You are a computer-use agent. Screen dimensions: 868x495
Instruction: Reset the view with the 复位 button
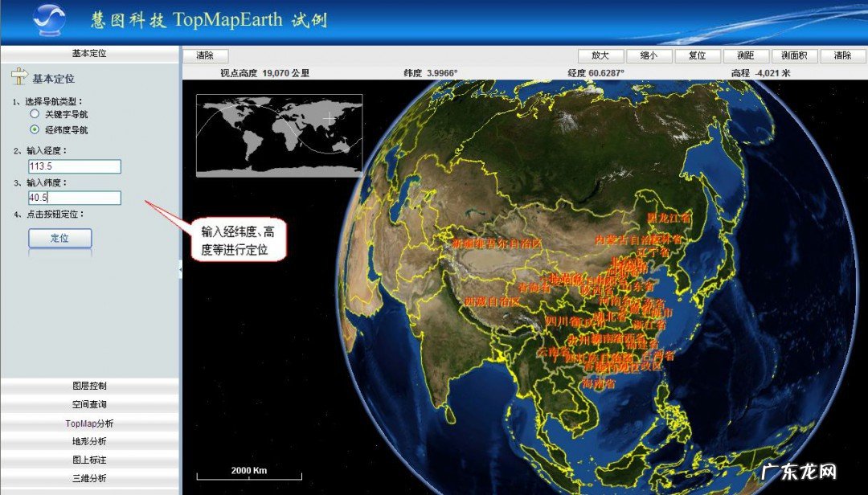click(x=698, y=55)
